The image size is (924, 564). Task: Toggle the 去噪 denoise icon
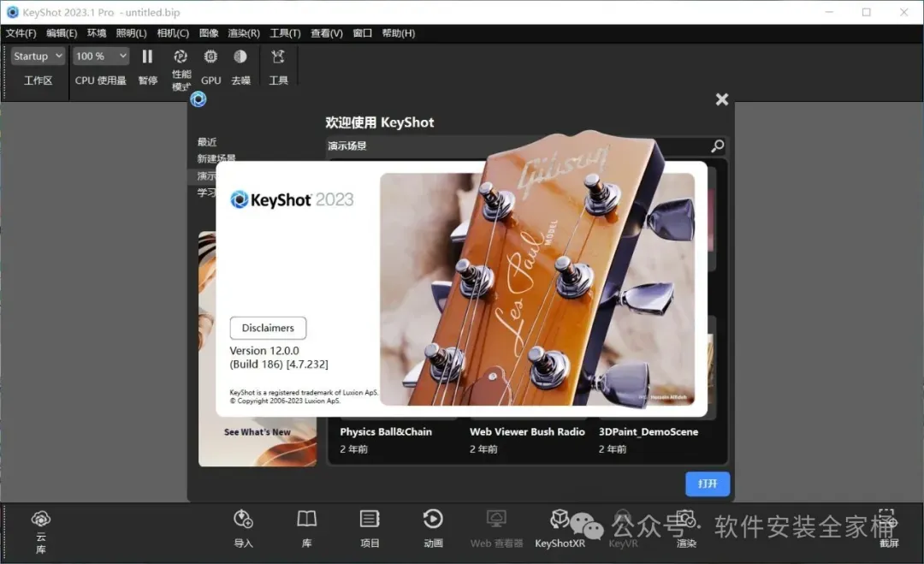tap(240, 56)
